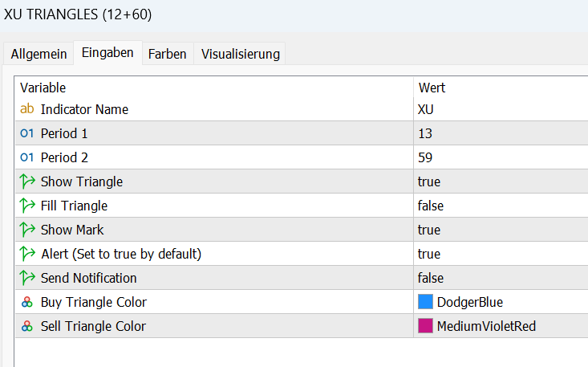The height and width of the screenshot is (367, 588).
Task: Click the integer icon next to Period 1
Action: pos(26,133)
